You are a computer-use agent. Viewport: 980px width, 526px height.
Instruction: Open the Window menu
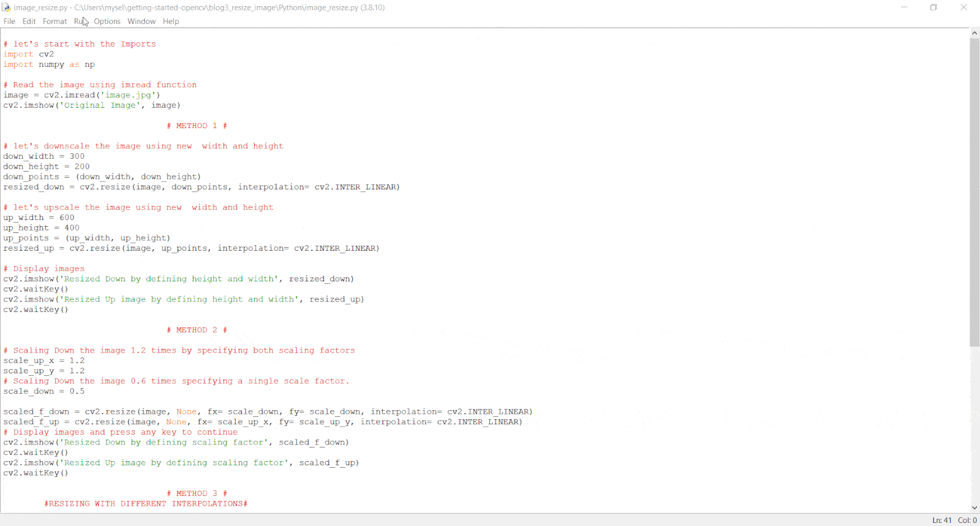[141, 21]
